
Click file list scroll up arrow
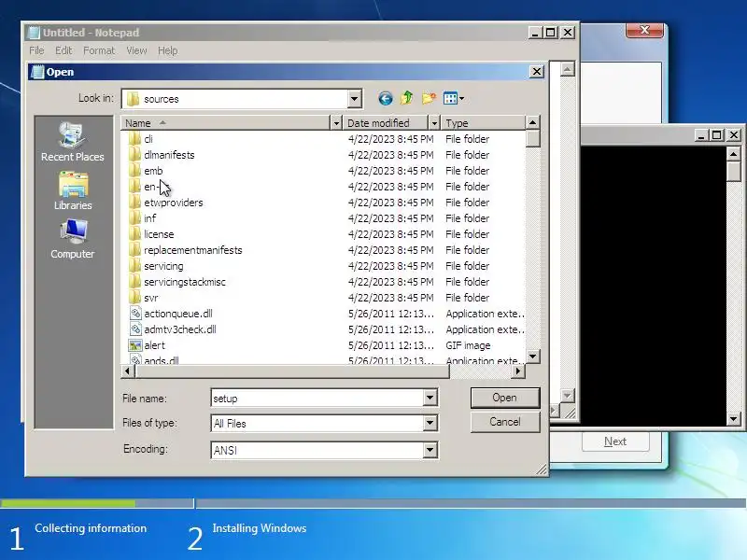tap(532, 123)
